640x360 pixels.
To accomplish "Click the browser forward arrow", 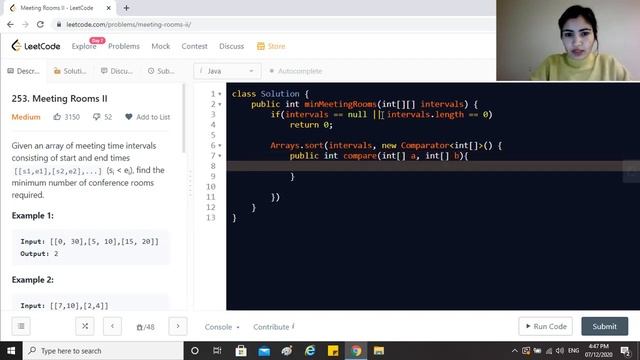I will pyautogui.click(x=25, y=24).
